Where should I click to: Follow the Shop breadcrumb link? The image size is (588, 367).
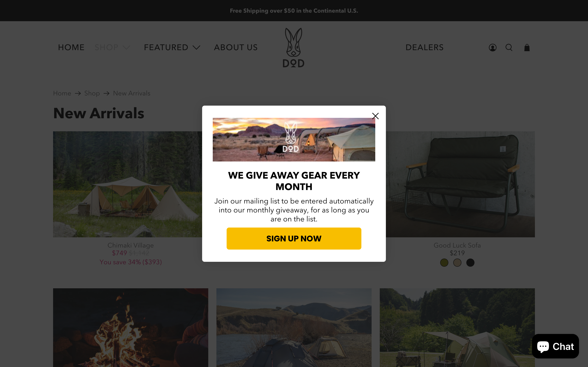click(x=92, y=93)
